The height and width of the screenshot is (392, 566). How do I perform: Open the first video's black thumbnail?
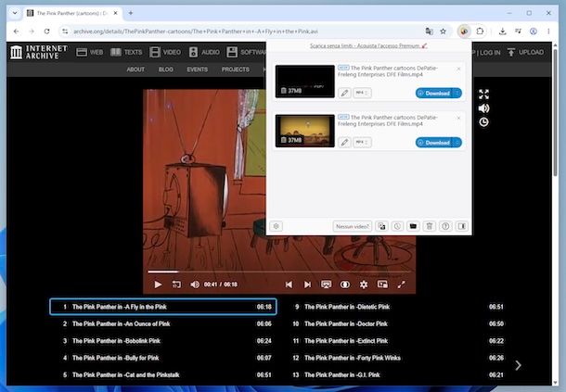point(305,82)
